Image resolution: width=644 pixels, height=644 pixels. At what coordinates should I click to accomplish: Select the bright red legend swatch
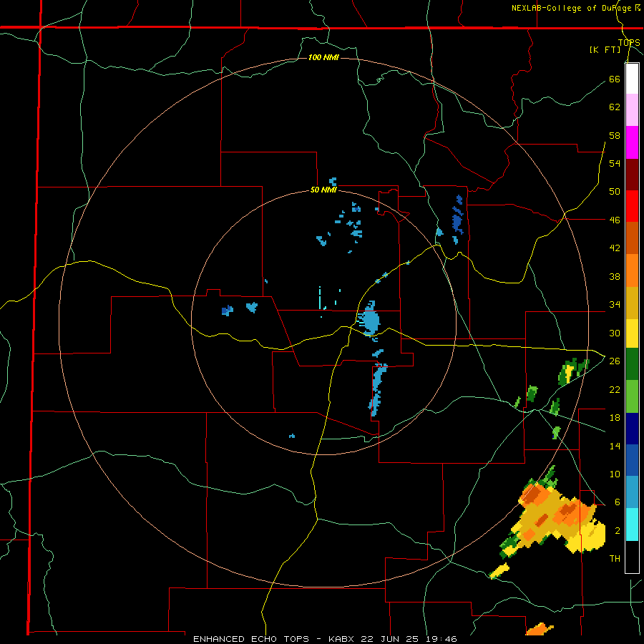632,207
